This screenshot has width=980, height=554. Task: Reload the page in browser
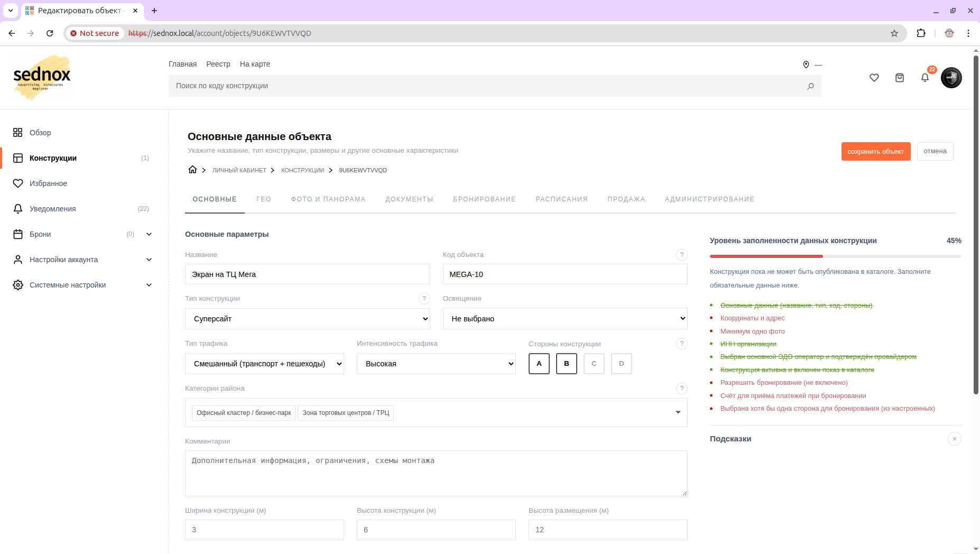click(50, 33)
